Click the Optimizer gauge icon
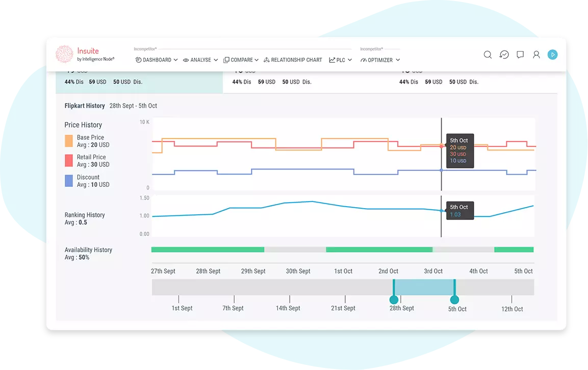 tap(364, 60)
